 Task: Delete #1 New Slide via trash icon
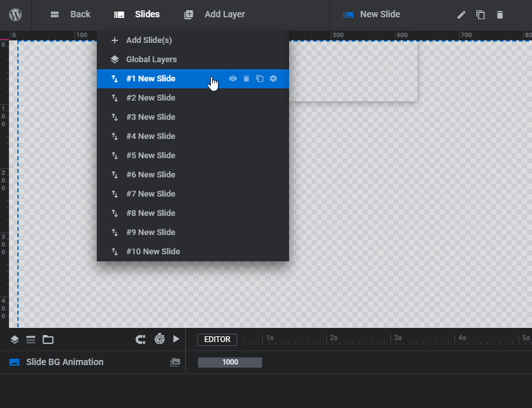pos(246,79)
